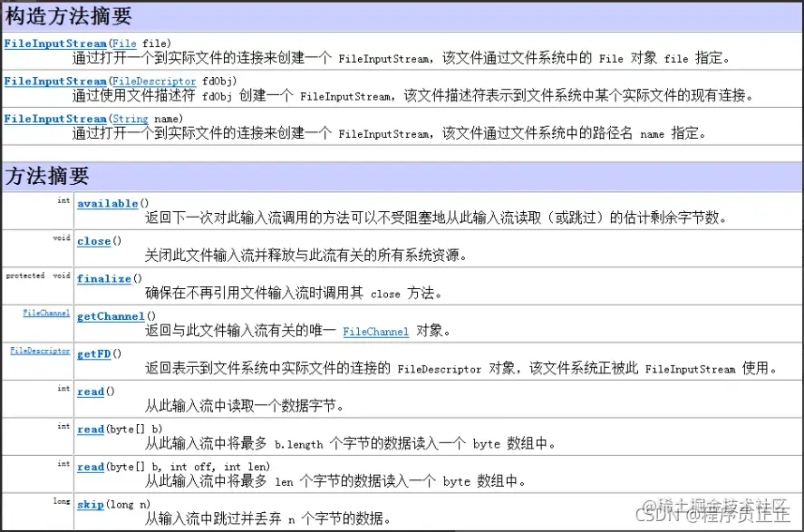The height and width of the screenshot is (532, 804).
Task: Open the finalize() method link
Action: coord(104,279)
